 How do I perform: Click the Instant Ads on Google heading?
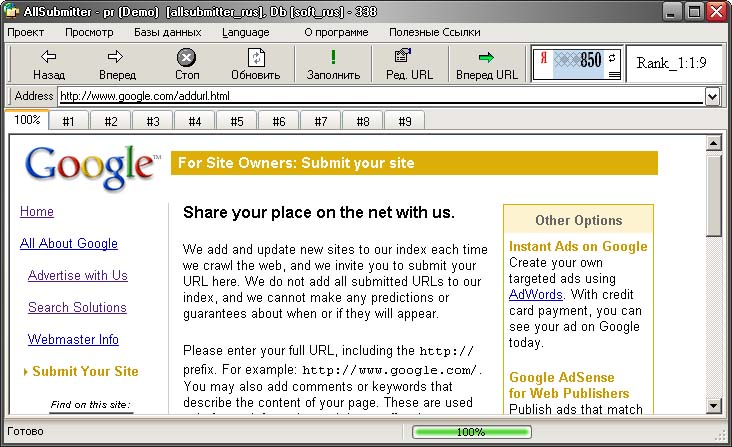coord(578,246)
